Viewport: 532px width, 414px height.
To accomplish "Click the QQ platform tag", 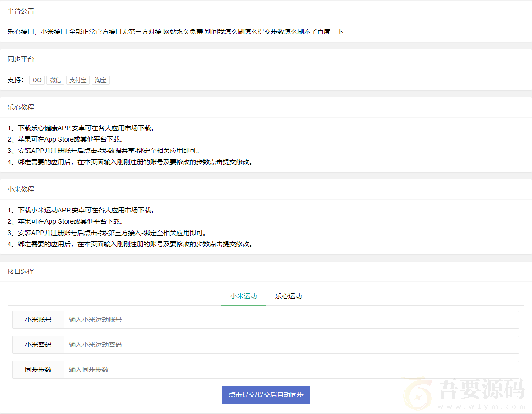I will point(37,80).
